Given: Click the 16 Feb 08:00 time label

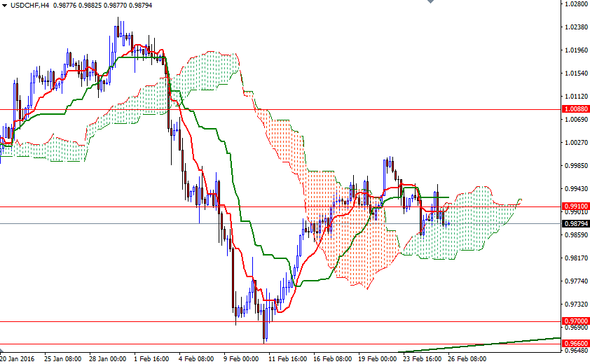Looking at the screenshot, I should click(332, 358).
